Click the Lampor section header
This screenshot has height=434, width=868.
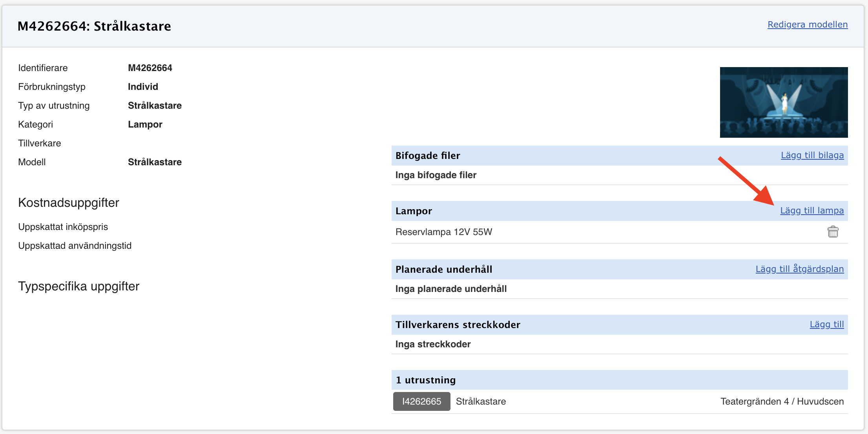(413, 211)
